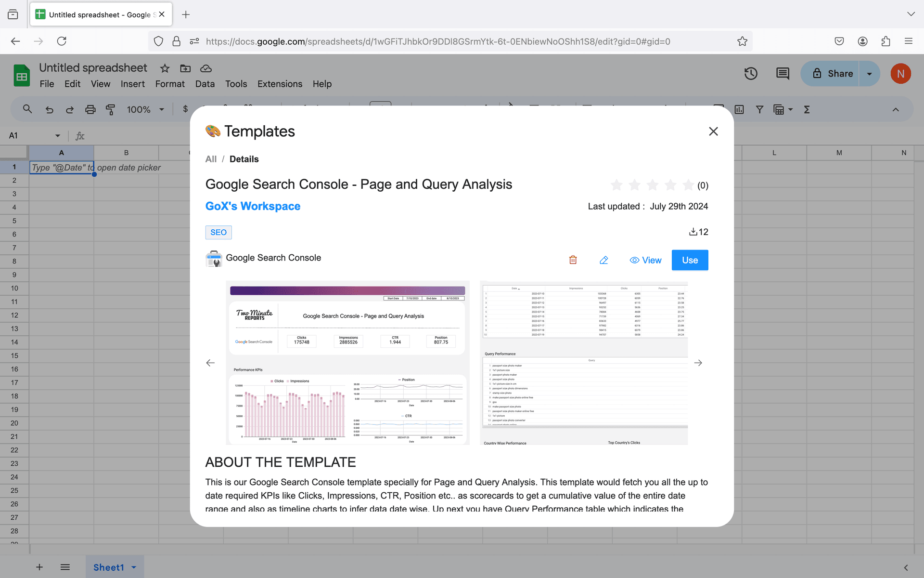This screenshot has width=924, height=578.
Task: Open the 100% zoom dropdown
Action: point(145,109)
